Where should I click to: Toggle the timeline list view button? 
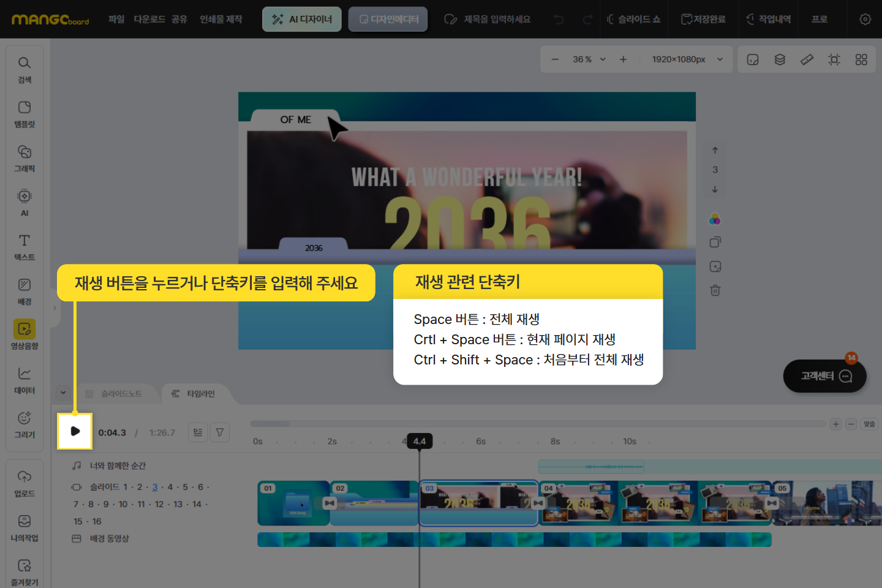(198, 432)
